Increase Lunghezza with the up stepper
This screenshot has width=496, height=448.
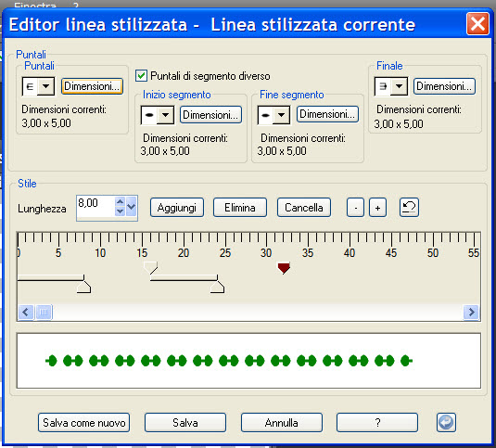[120, 201]
